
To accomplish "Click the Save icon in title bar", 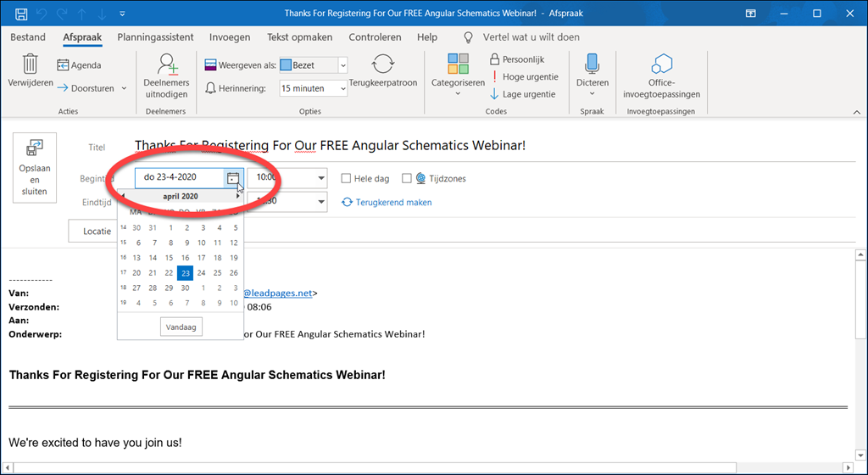I will click(x=21, y=14).
